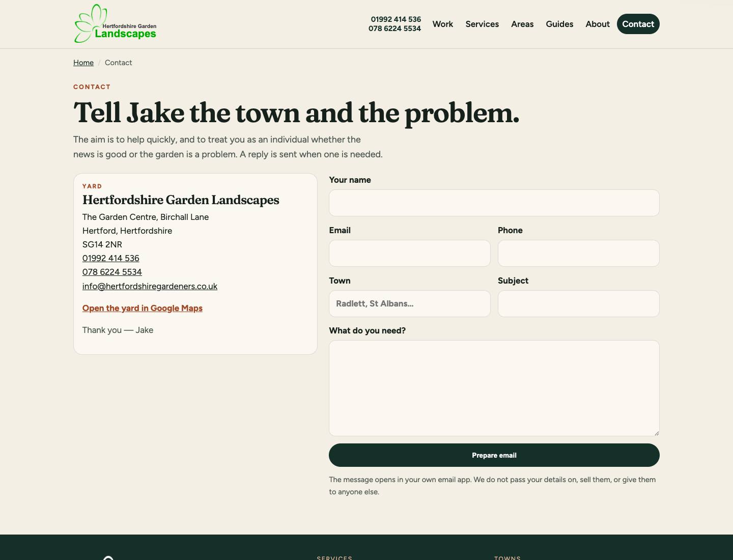
Task: Click the Prepare email button
Action: coord(494,455)
